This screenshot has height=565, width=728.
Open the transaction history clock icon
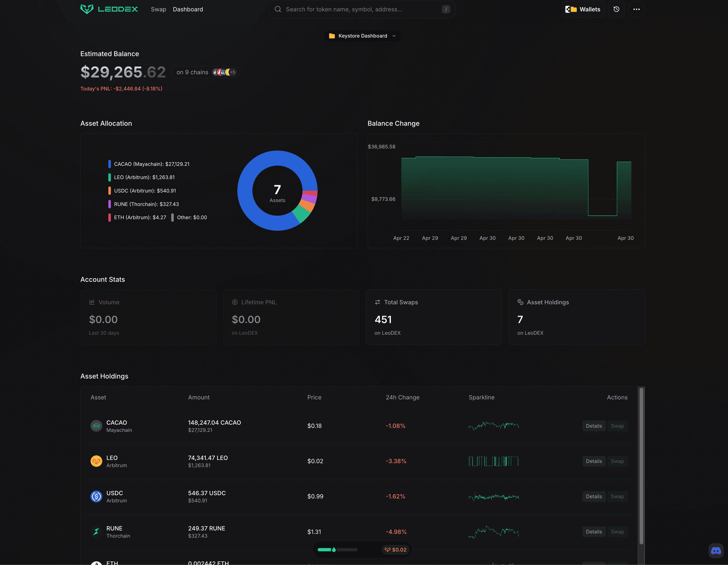[x=616, y=9]
